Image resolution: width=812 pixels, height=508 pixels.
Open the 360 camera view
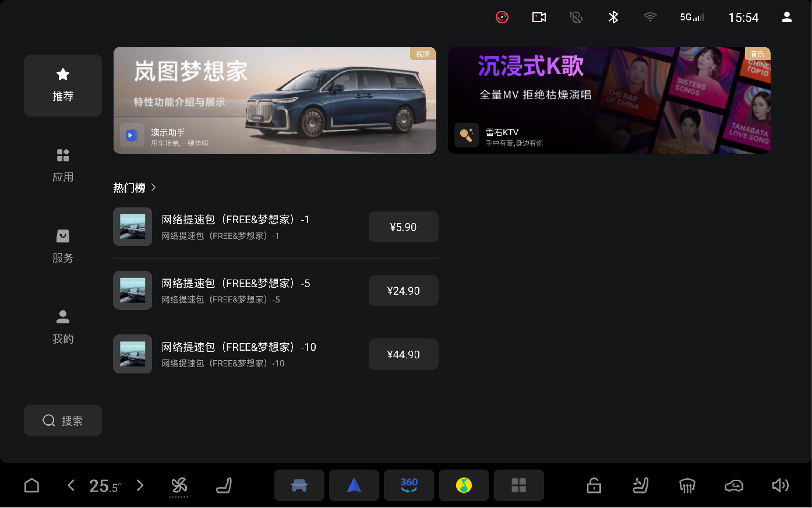(409, 485)
